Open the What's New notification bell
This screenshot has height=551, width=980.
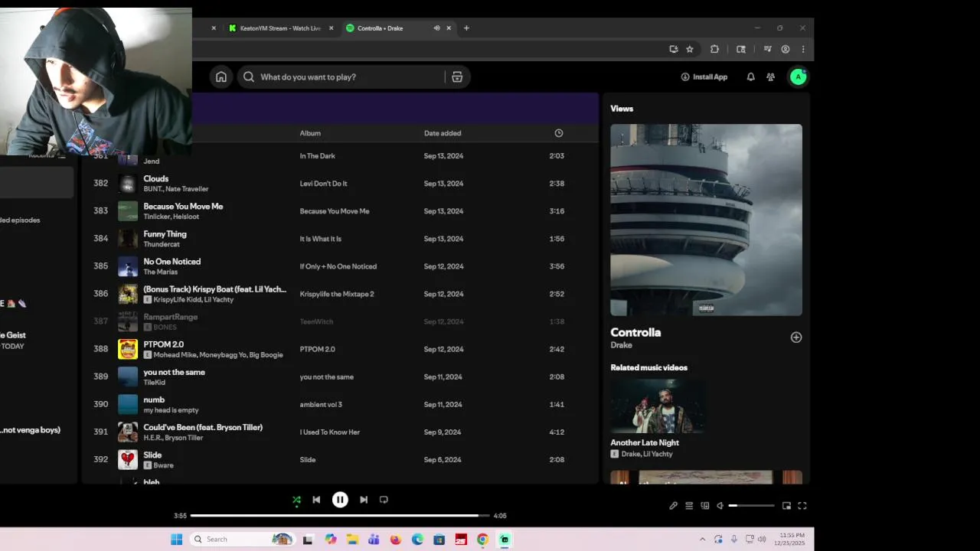(750, 77)
